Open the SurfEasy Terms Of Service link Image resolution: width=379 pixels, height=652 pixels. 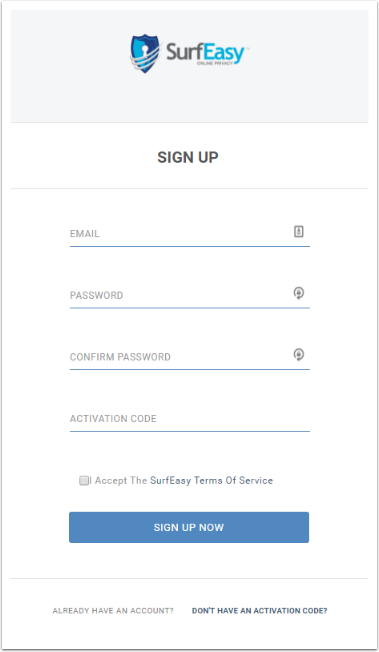point(211,481)
